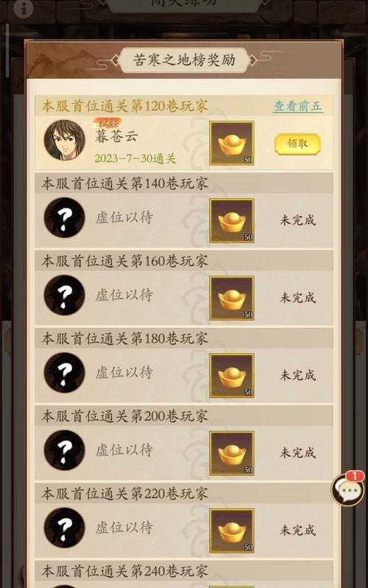The width and height of the screenshot is (368, 588).
Task: Click the unknown avatar for volume 200
Action: pyautogui.click(x=65, y=451)
